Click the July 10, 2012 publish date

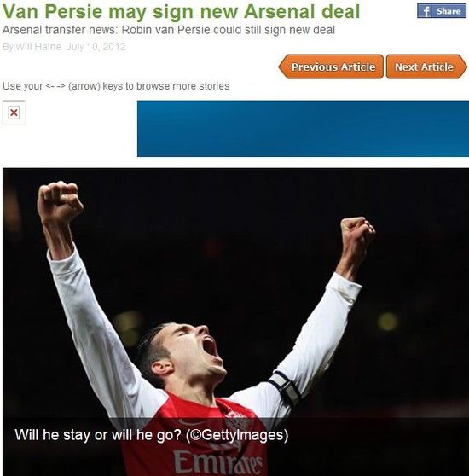[96, 47]
